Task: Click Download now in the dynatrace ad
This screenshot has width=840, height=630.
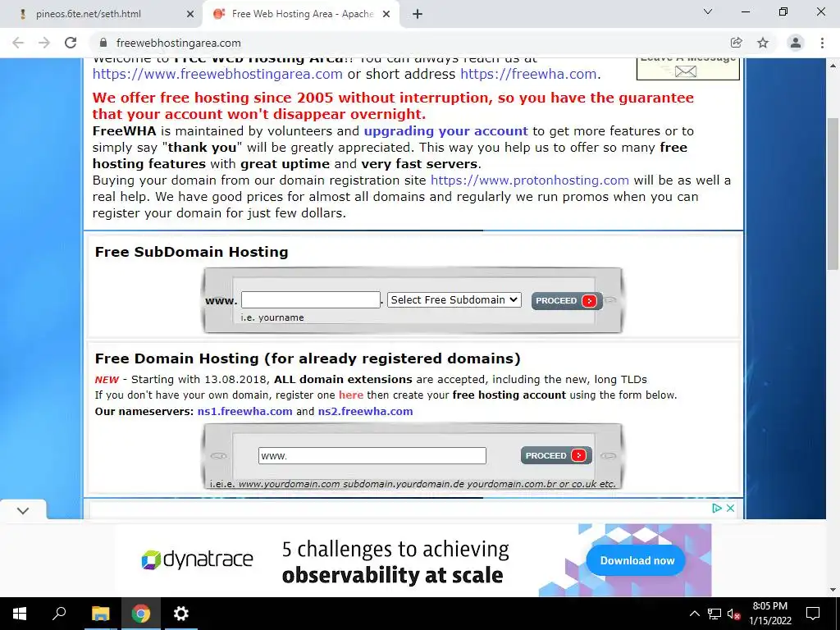Action: click(x=637, y=561)
